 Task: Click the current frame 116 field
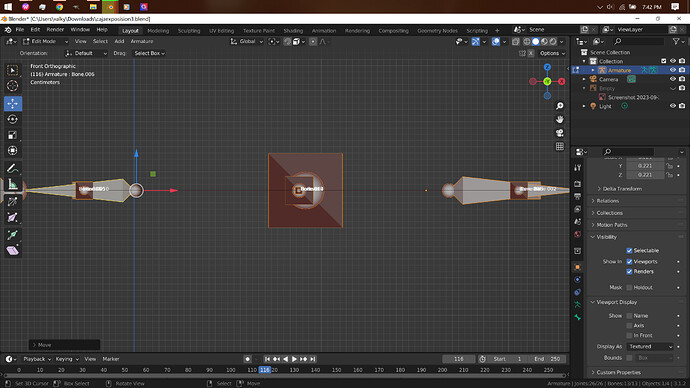pyautogui.click(x=459, y=359)
